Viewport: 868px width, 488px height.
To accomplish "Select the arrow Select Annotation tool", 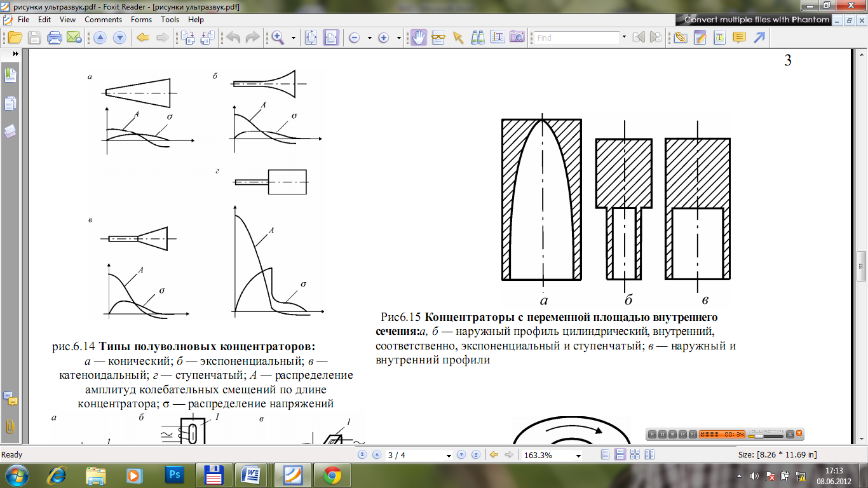I will tap(458, 37).
